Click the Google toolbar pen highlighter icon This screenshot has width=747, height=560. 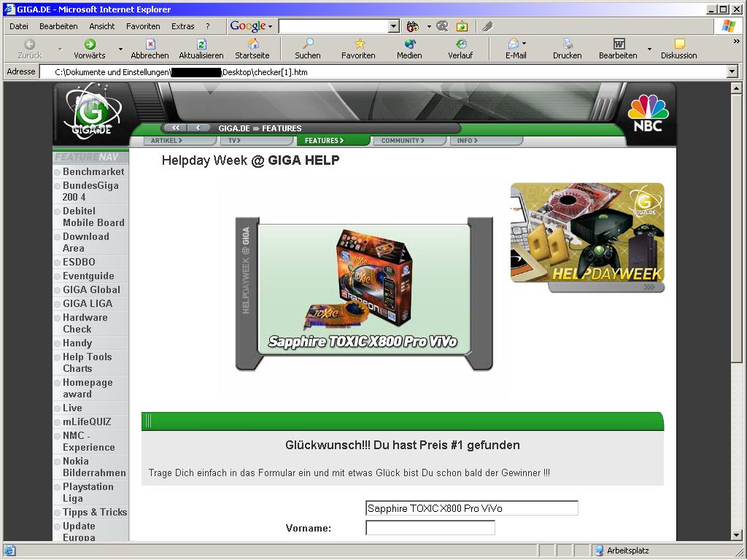click(x=487, y=27)
